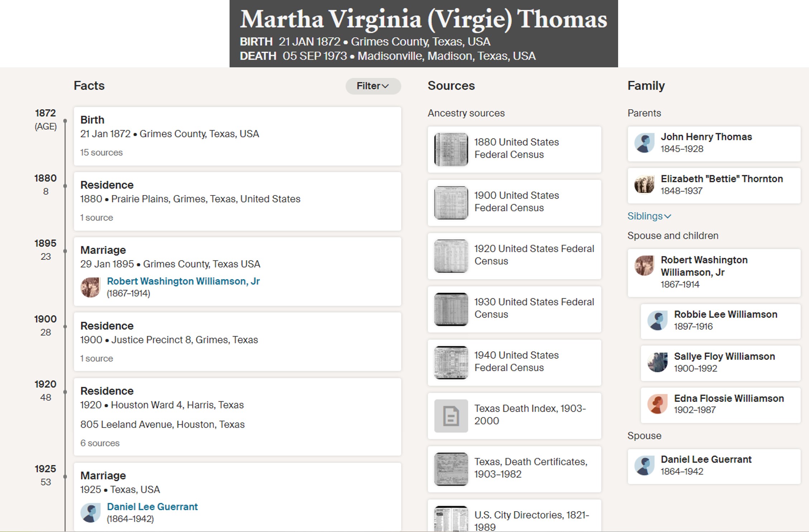Select the 1895 timeline marker

click(65, 251)
